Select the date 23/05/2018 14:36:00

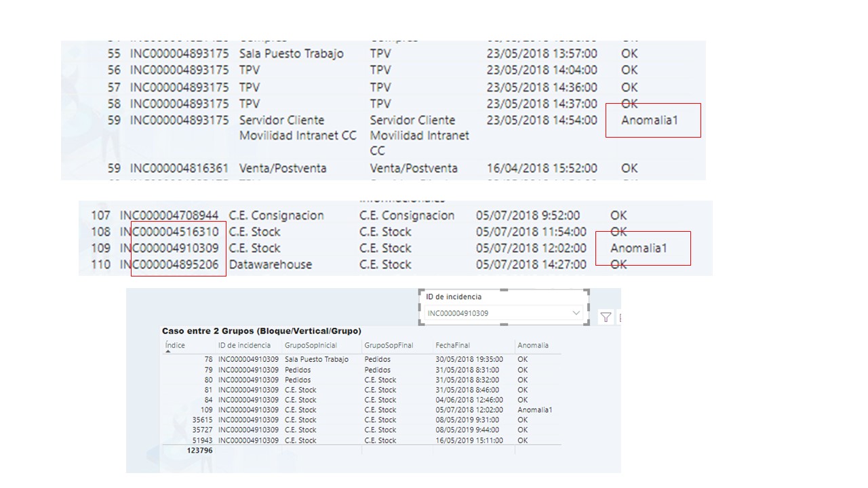542,87
